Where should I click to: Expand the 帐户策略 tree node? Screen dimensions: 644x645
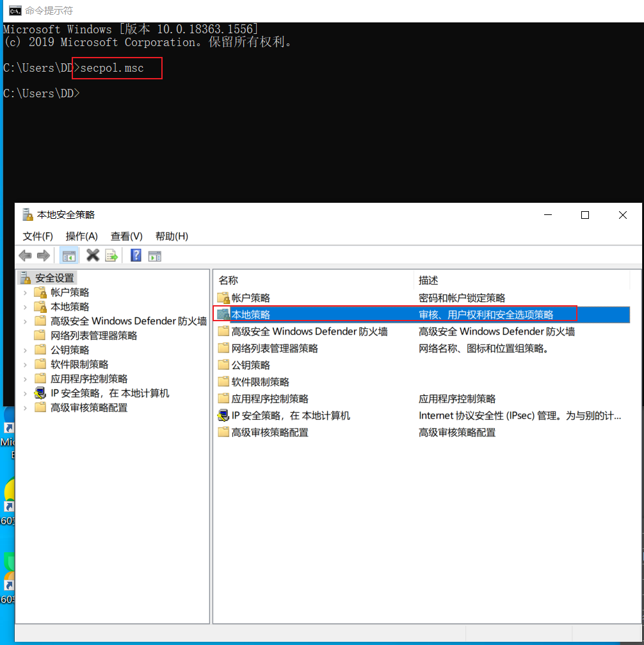coord(26,293)
